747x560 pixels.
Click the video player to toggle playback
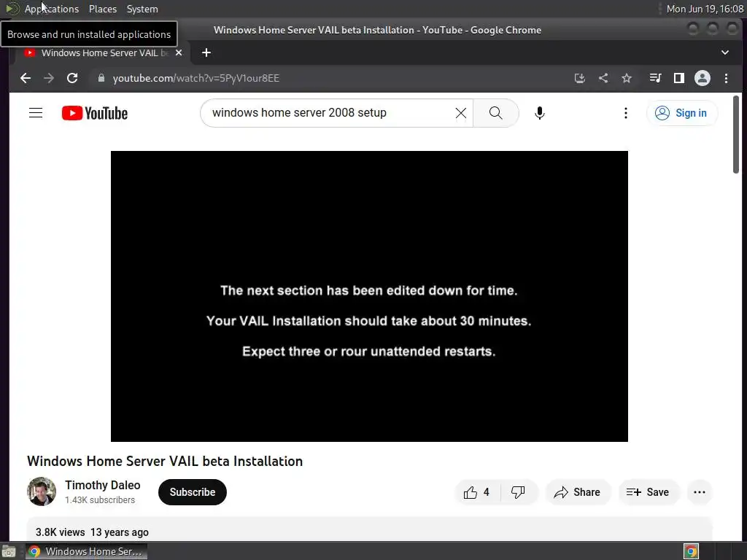[369, 296]
